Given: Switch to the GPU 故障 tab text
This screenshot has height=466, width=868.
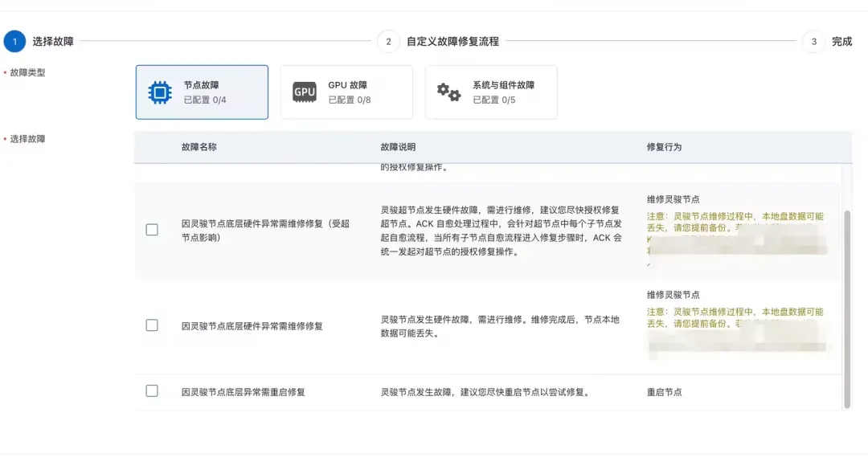Looking at the screenshot, I should coord(348,85).
